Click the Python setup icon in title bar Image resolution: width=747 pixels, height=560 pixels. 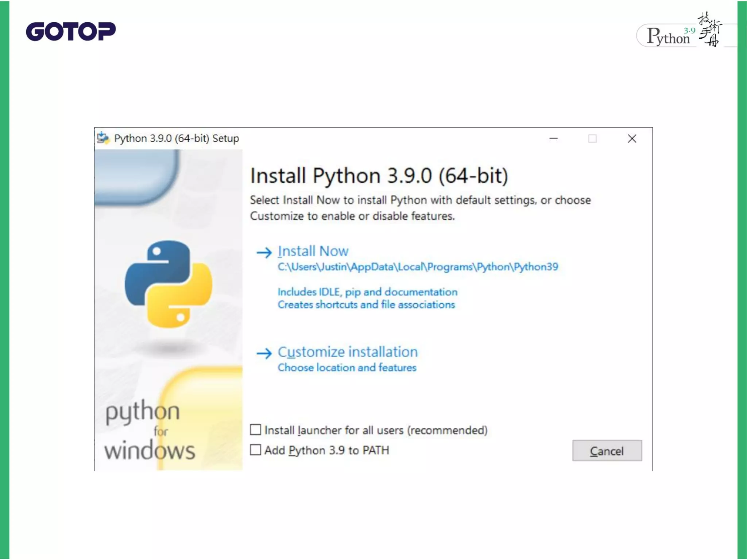click(x=103, y=138)
